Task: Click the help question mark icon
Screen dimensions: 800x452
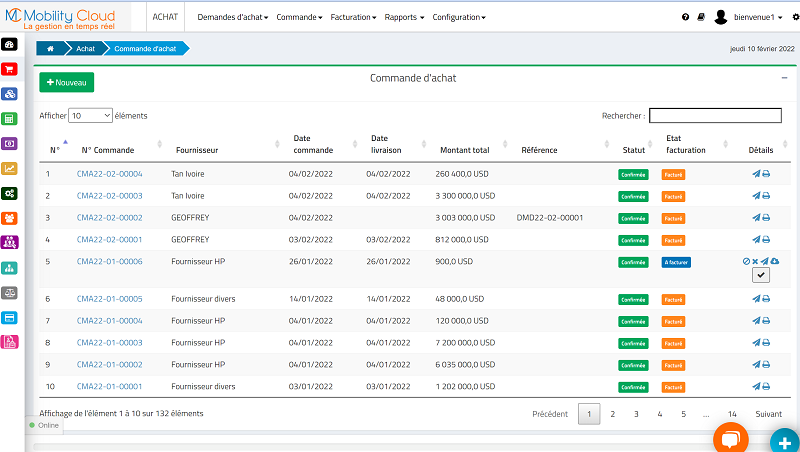Action: [686, 17]
